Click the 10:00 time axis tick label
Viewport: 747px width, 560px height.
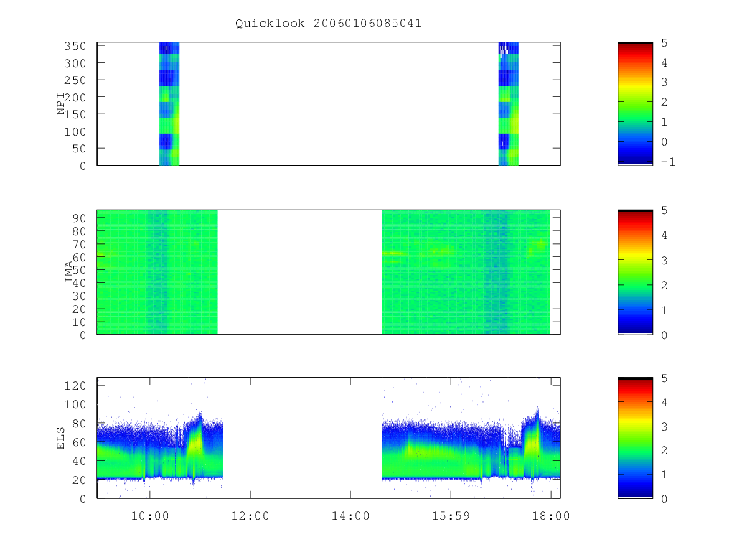pos(150,516)
